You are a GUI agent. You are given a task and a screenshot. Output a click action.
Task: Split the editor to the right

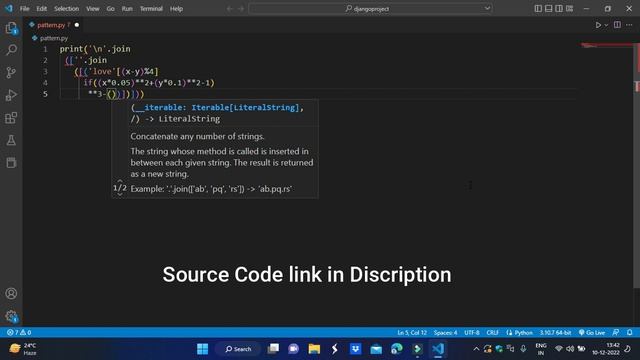coord(617,25)
